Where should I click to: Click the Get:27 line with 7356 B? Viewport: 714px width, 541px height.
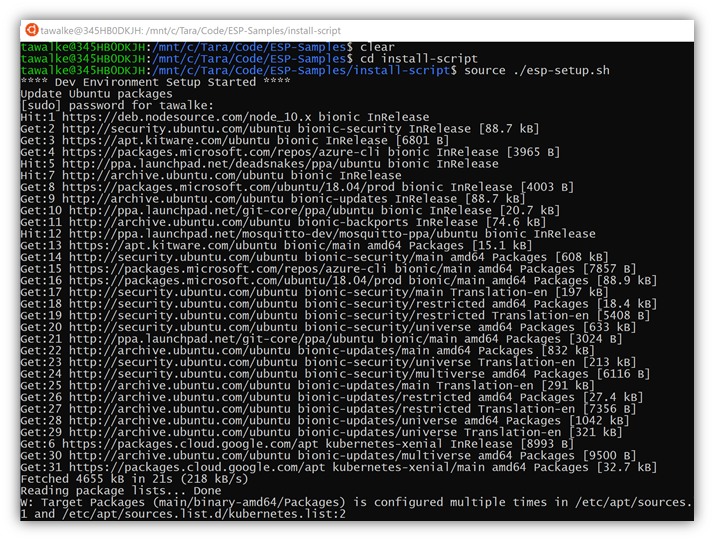[x=328, y=409]
